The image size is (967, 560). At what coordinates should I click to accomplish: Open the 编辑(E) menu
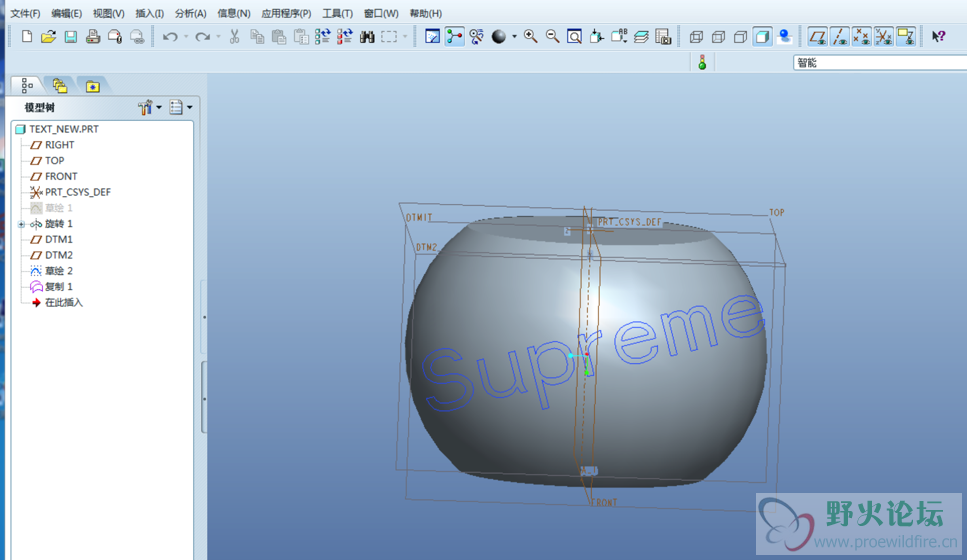tap(67, 14)
